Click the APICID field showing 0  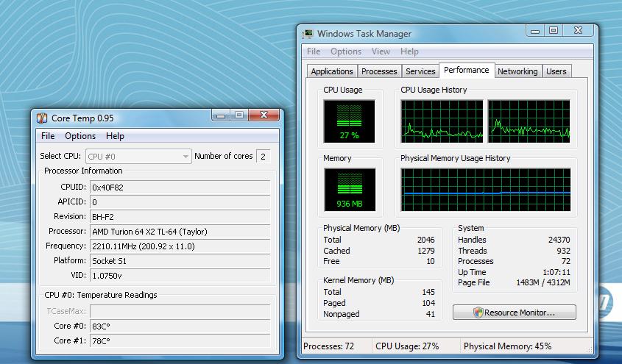pyautogui.click(x=180, y=202)
